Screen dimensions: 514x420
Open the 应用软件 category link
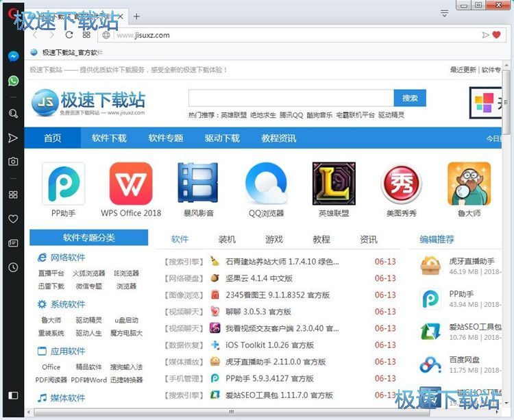pos(68,351)
